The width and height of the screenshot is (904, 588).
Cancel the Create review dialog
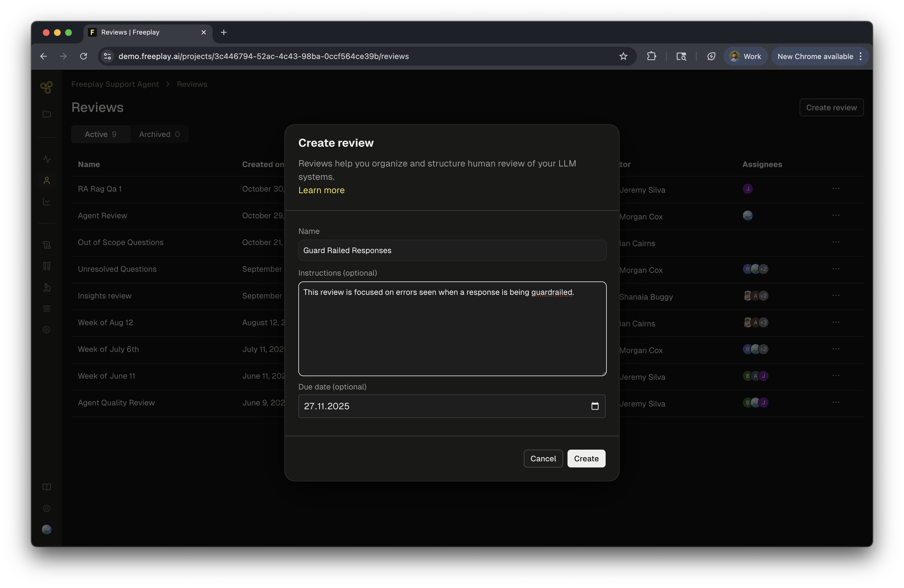click(x=543, y=459)
